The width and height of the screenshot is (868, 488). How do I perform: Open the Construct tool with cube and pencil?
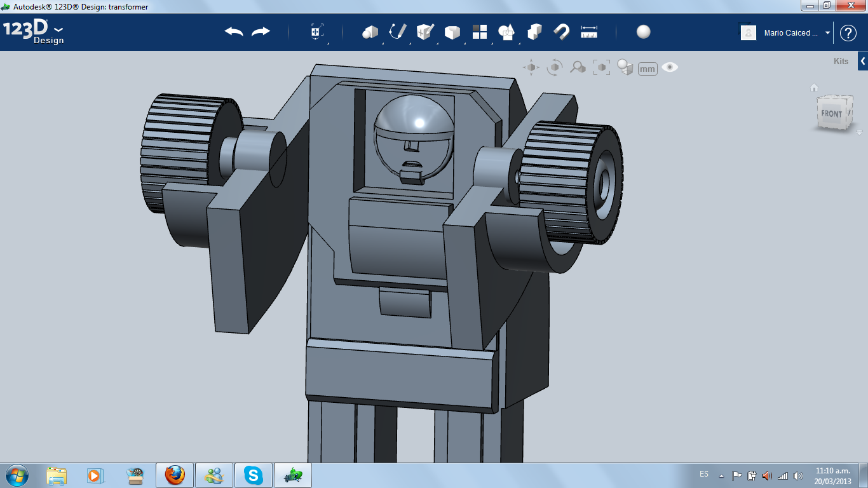click(425, 32)
